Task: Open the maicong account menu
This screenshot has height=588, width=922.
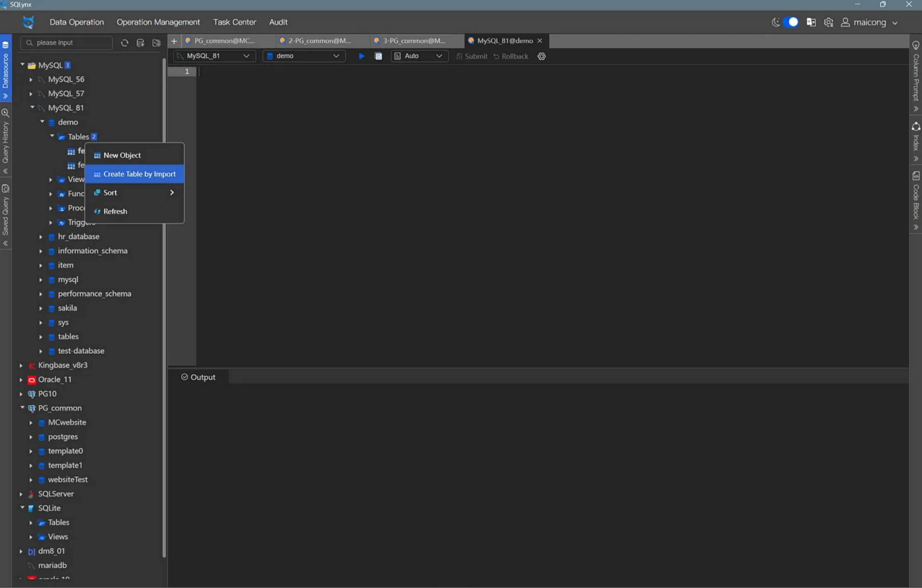Action: tap(870, 22)
